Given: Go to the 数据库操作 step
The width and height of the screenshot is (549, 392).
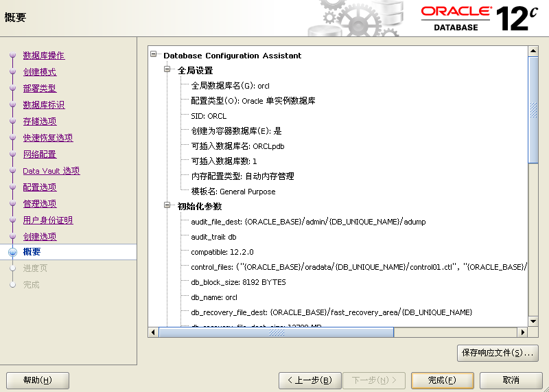Looking at the screenshot, I should (44, 56).
